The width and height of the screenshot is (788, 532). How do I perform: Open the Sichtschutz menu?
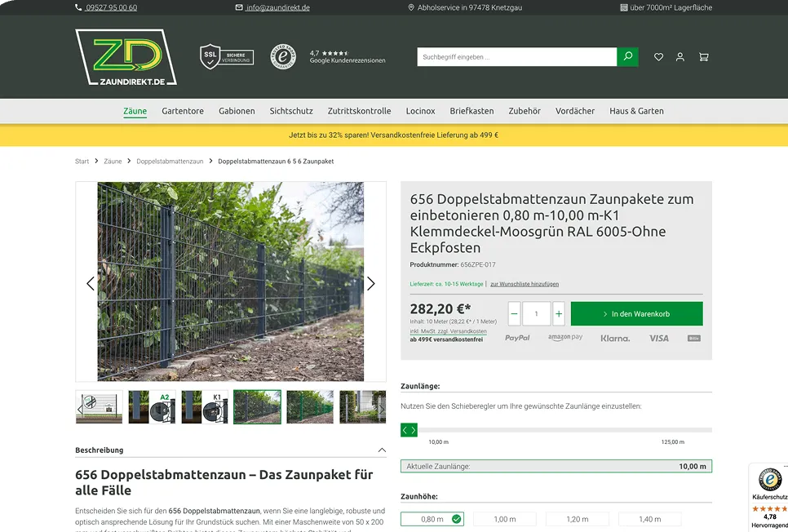click(x=291, y=111)
